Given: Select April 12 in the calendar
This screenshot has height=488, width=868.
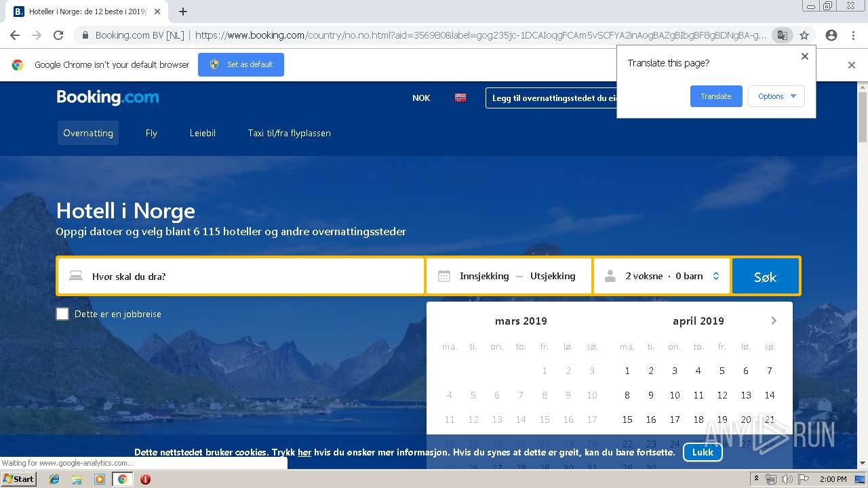Looking at the screenshot, I should [722, 395].
